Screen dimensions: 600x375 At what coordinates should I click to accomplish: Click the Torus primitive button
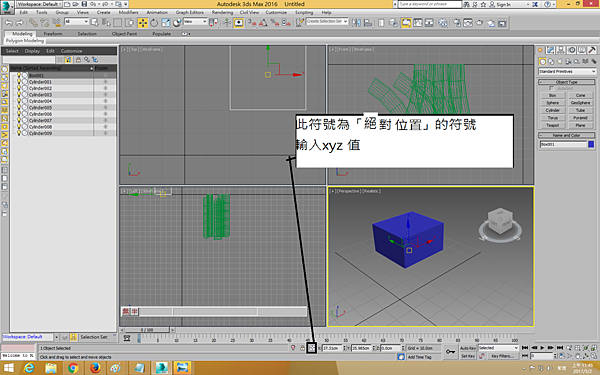pos(553,118)
